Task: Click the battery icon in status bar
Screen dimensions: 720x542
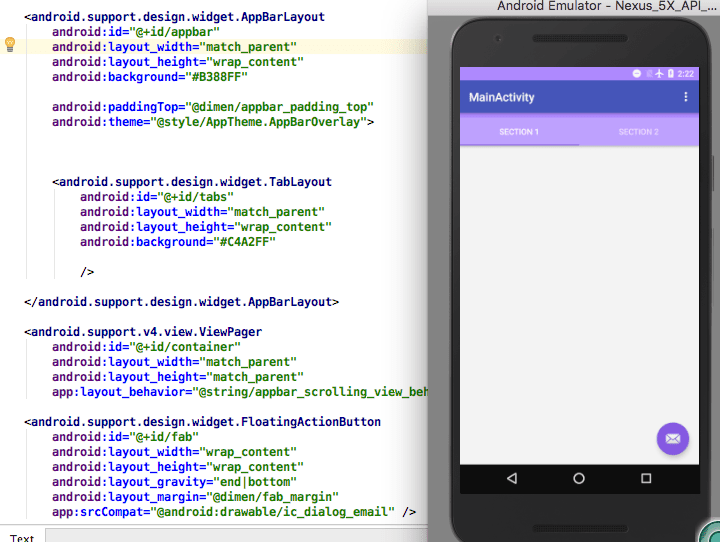Action: pyautogui.click(x=670, y=73)
